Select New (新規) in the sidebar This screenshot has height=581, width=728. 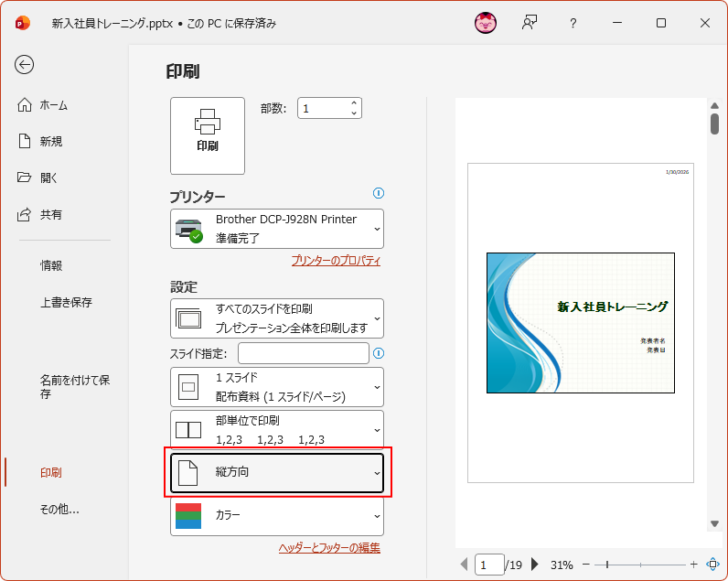(x=39, y=141)
